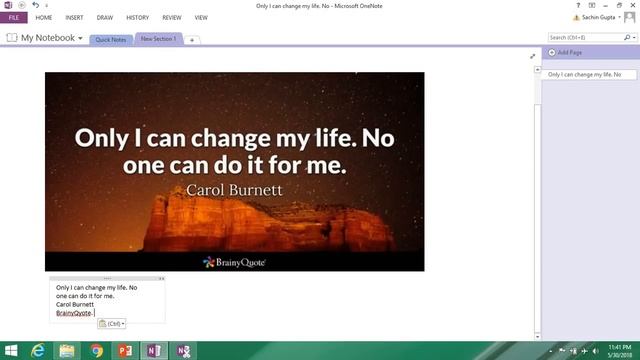This screenshot has height=360, width=640.
Task: Click the plus circle icon next to Add Page
Action: pos(552,52)
